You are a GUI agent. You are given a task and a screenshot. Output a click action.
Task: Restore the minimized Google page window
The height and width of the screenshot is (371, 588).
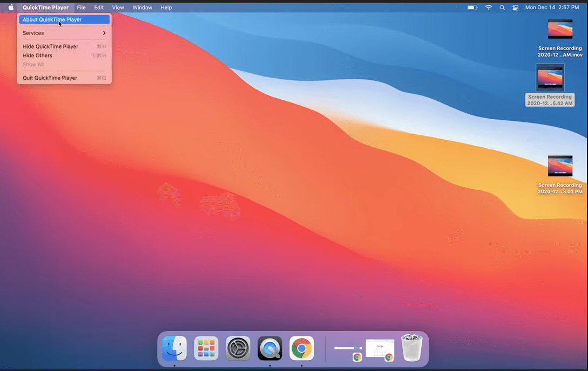pyautogui.click(x=380, y=349)
